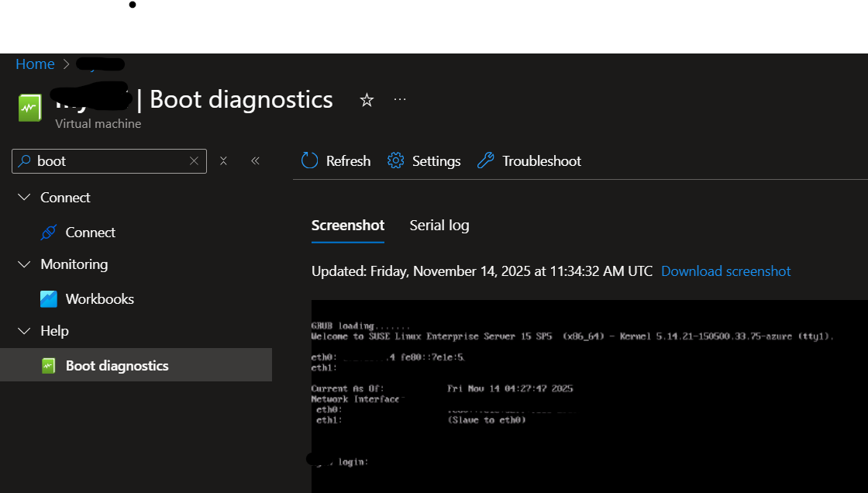
Task: Collapse the Help section
Action: coord(23,330)
